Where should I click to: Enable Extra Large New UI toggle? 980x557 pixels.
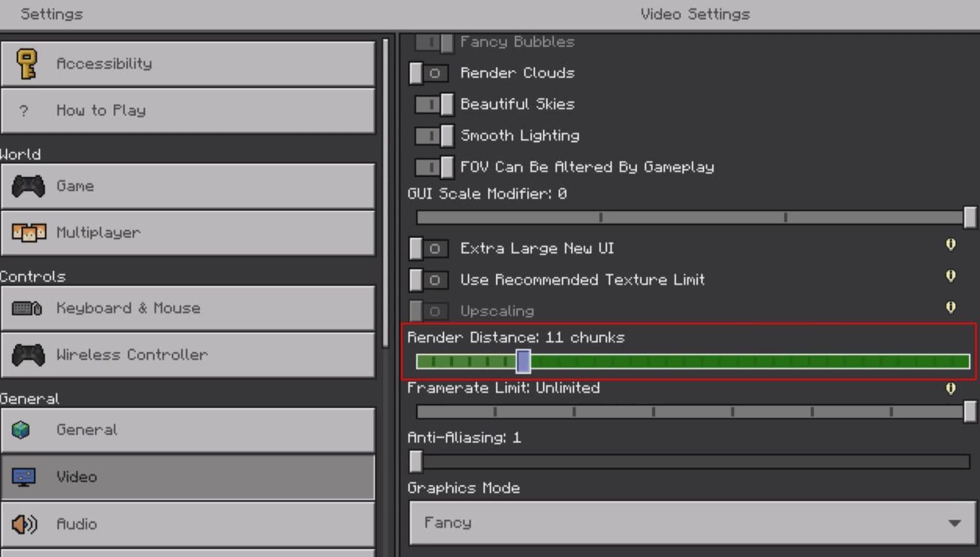pos(429,248)
